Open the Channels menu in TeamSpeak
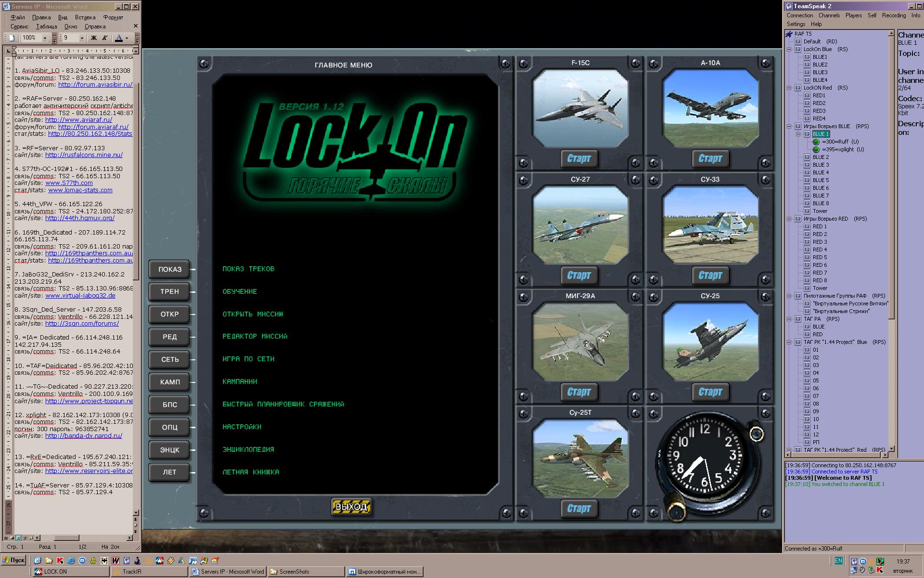This screenshot has height=578, width=924. coord(829,15)
